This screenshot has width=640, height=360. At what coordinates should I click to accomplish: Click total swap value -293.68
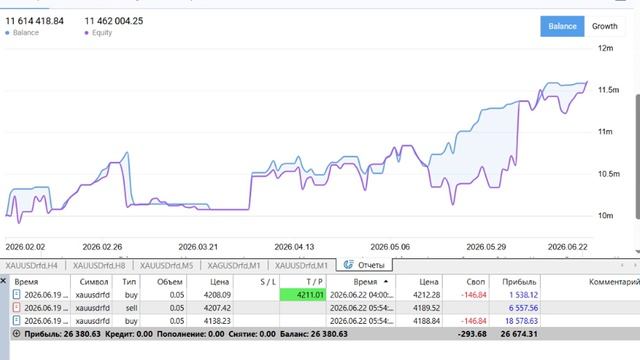472,334
